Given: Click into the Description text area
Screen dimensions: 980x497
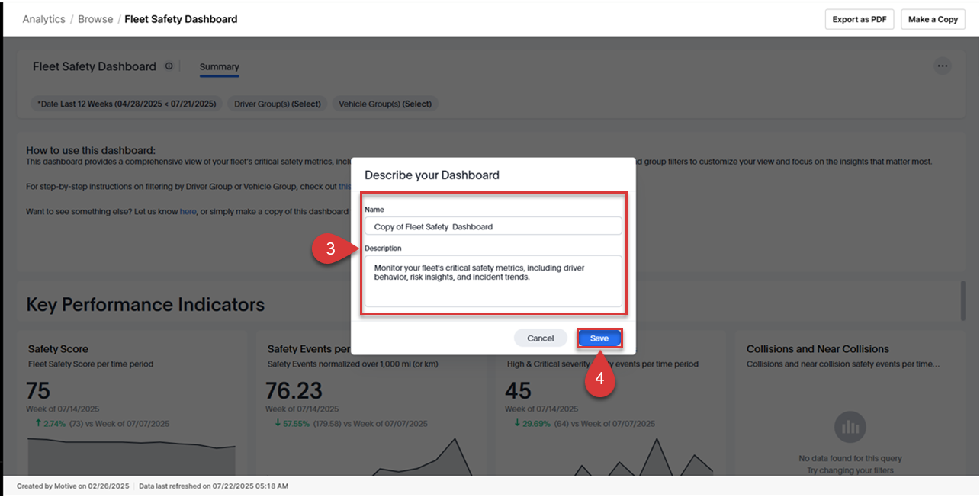Looking at the screenshot, I should [493, 281].
